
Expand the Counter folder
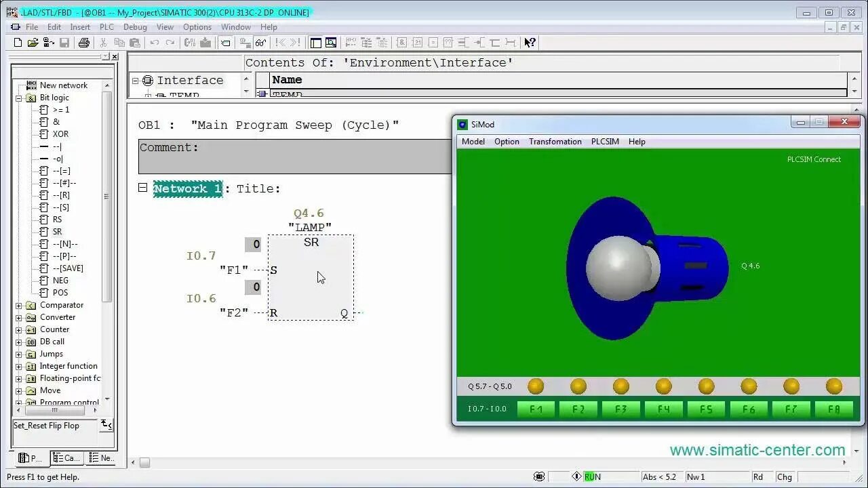(x=19, y=329)
